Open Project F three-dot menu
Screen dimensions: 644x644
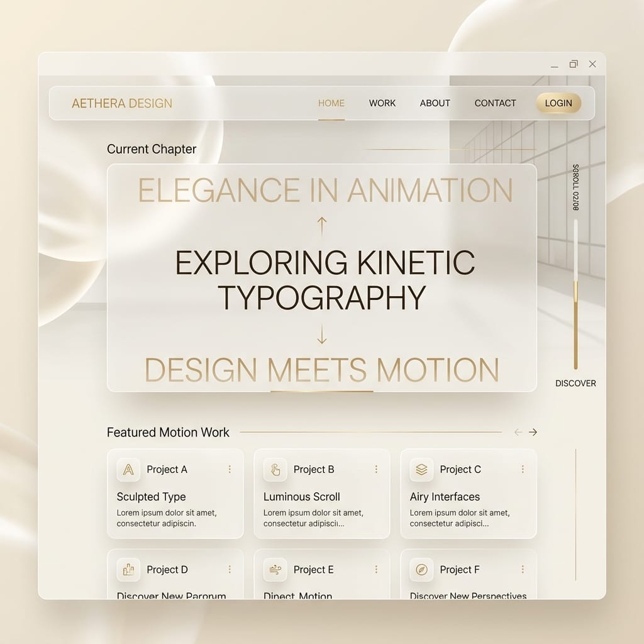(x=523, y=569)
